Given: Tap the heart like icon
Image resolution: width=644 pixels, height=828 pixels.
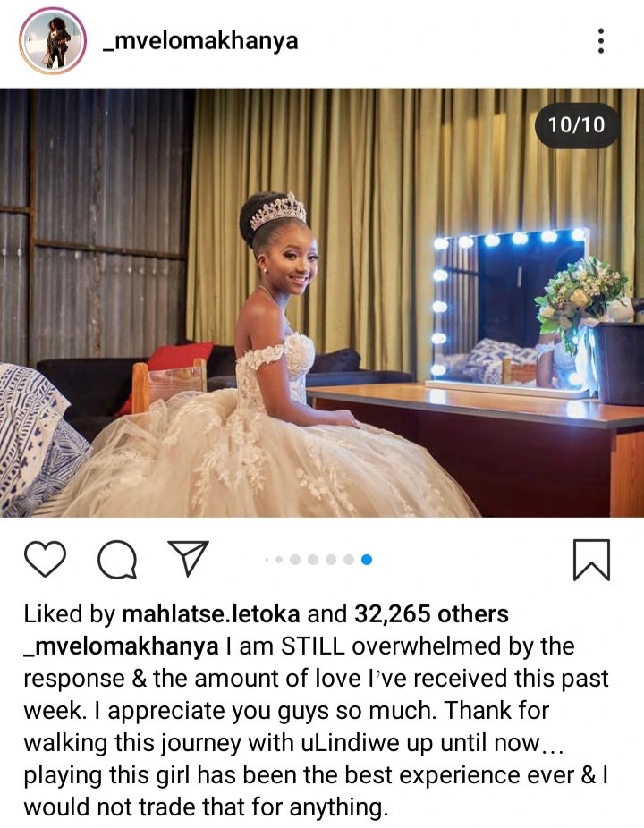Looking at the screenshot, I should (x=46, y=559).
